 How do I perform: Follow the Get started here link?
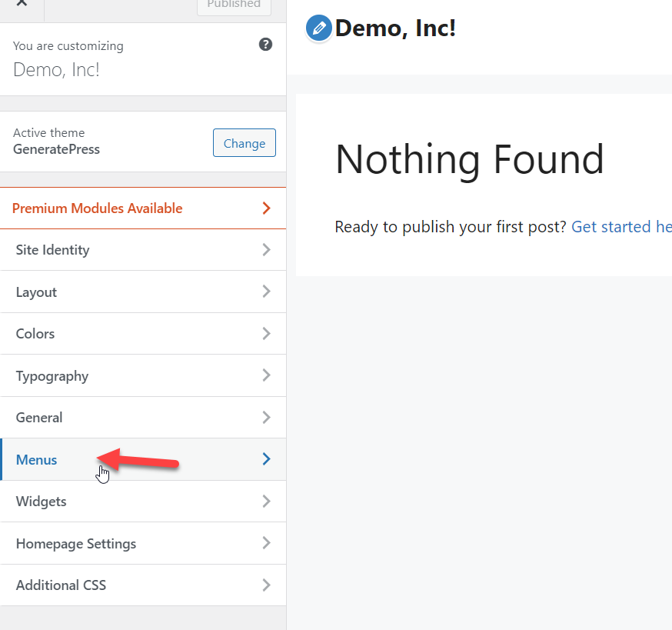(x=621, y=227)
